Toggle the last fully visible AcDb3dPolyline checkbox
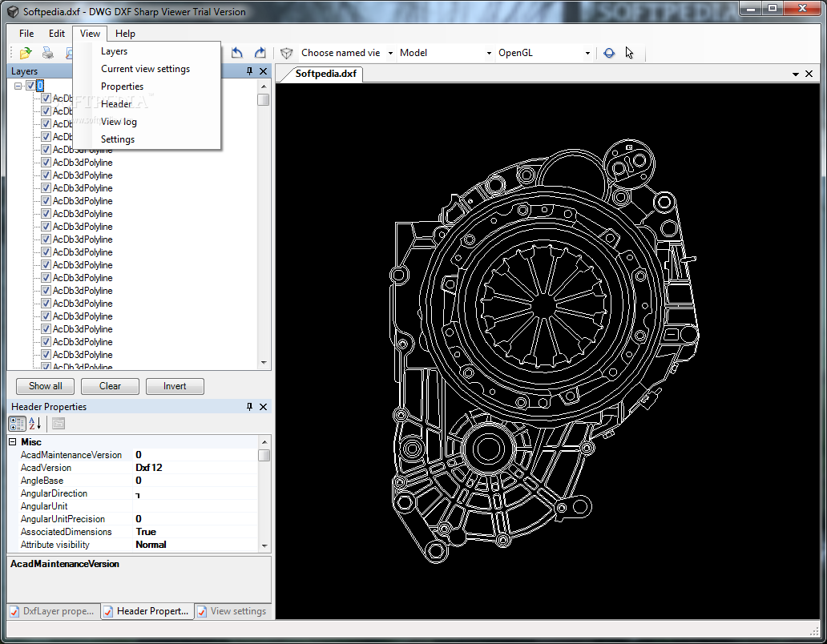 [46, 355]
